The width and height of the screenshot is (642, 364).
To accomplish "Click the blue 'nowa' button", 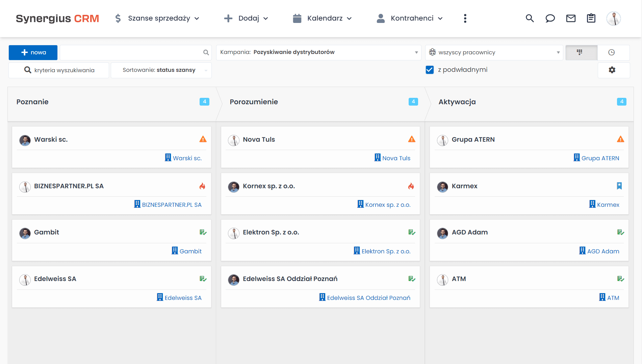I will pyautogui.click(x=33, y=53).
